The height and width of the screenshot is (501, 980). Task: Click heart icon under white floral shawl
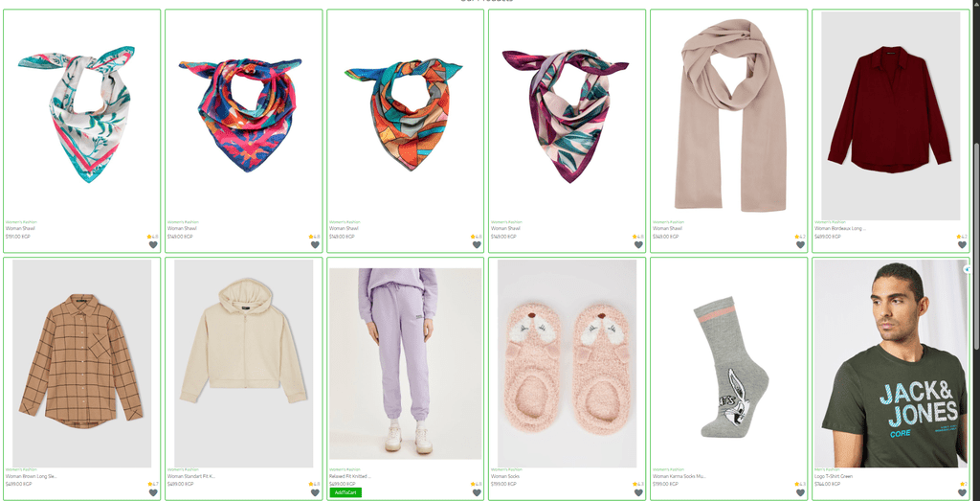[x=153, y=244]
